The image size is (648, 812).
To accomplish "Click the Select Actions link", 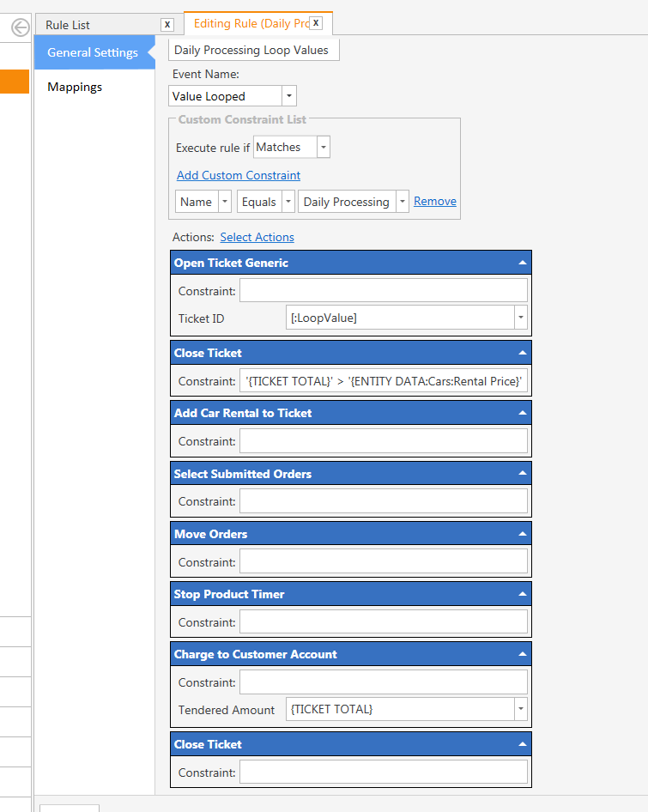I will (257, 237).
